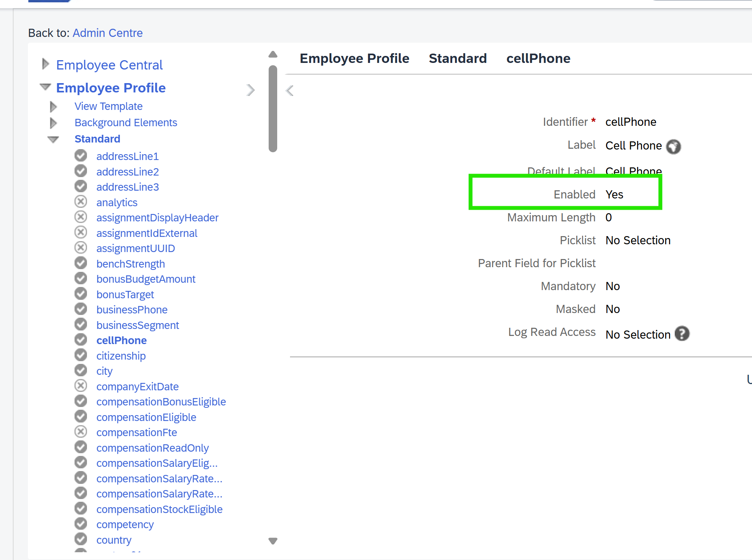
Task: Click the disabled X icon for companyExitDate
Action: tap(81, 386)
